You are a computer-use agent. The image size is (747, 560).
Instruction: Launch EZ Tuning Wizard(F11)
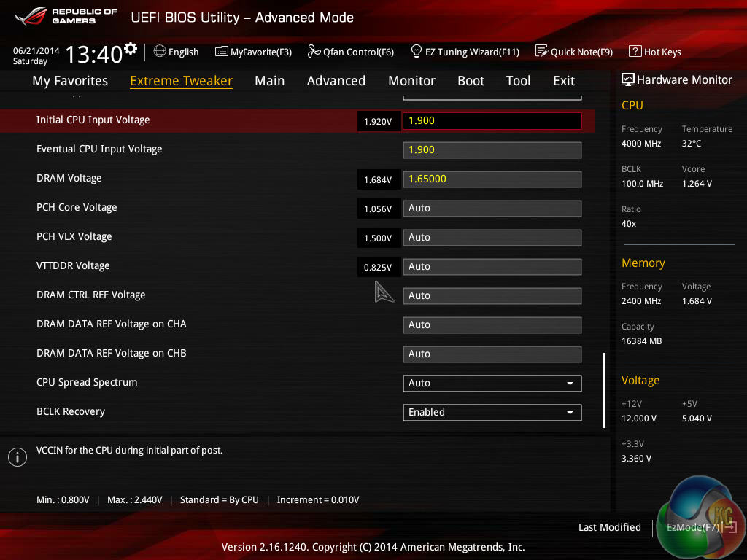(472, 52)
